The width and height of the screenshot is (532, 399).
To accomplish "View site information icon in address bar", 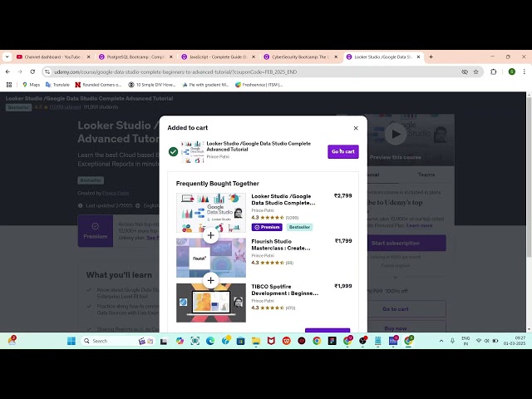I will click(47, 71).
